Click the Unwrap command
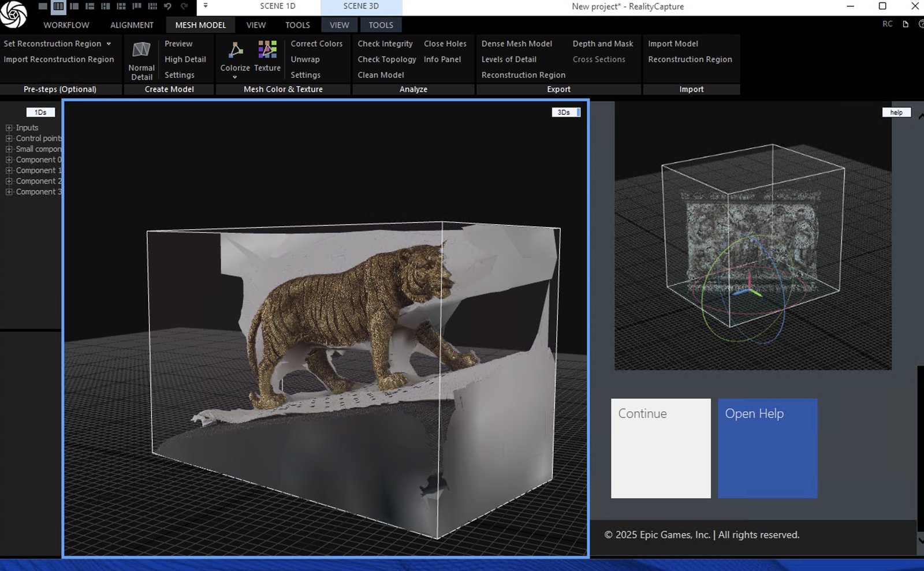The image size is (924, 571). pos(305,59)
